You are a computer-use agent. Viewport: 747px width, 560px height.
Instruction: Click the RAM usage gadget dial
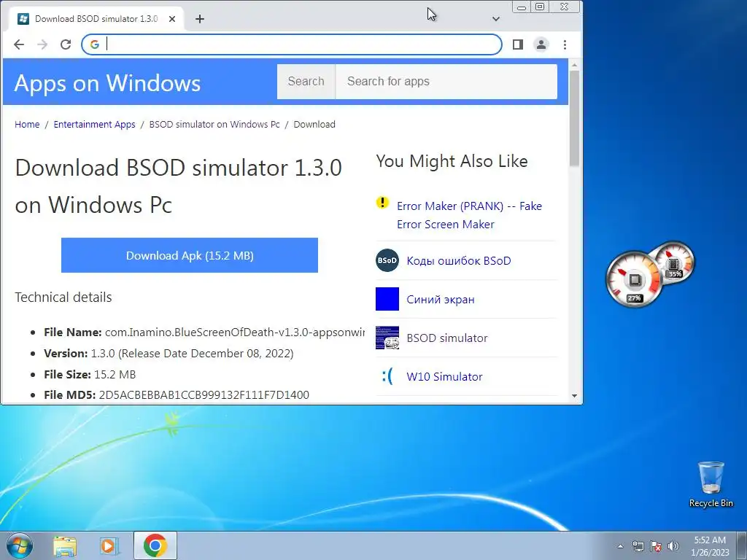[x=676, y=261]
